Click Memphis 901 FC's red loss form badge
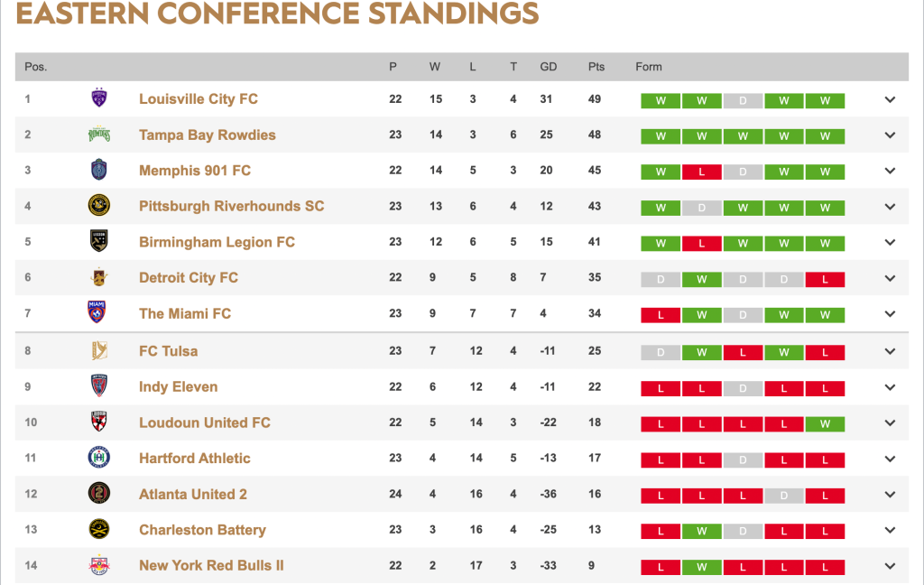The image size is (924, 585). pyautogui.click(x=702, y=172)
